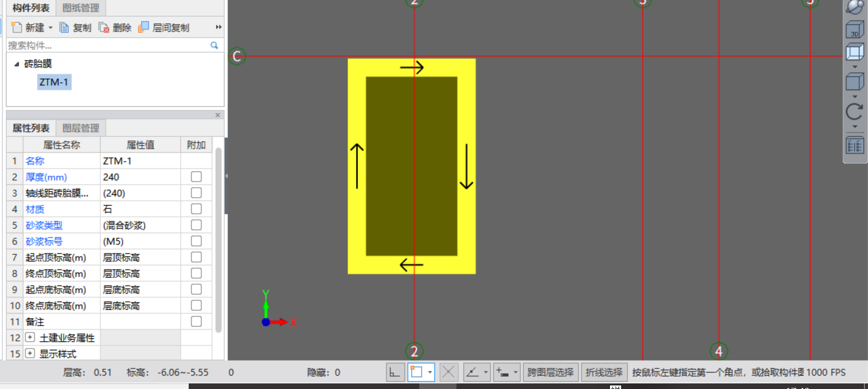Screen dimensions: 868x389
Task: Open the dropdown under the wireframe box
Action: tap(855, 67)
